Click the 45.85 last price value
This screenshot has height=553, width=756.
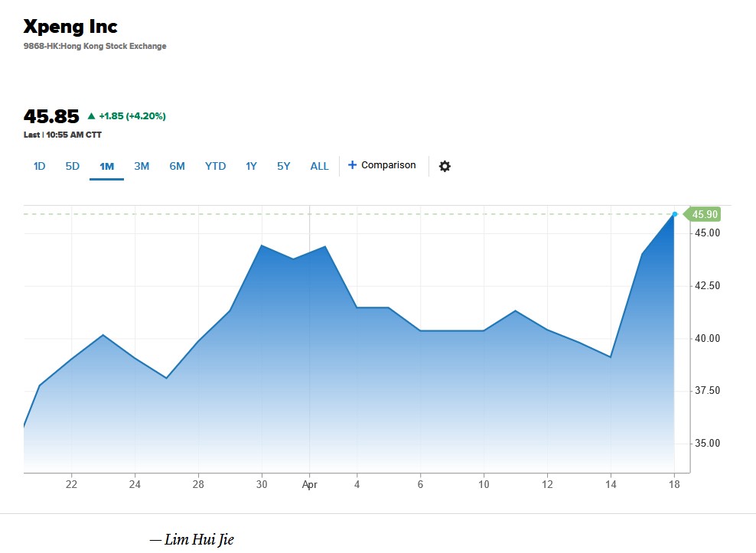tap(51, 116)
